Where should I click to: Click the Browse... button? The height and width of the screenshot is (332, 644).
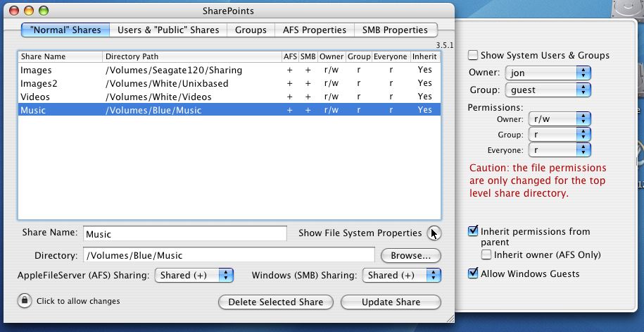411,255
